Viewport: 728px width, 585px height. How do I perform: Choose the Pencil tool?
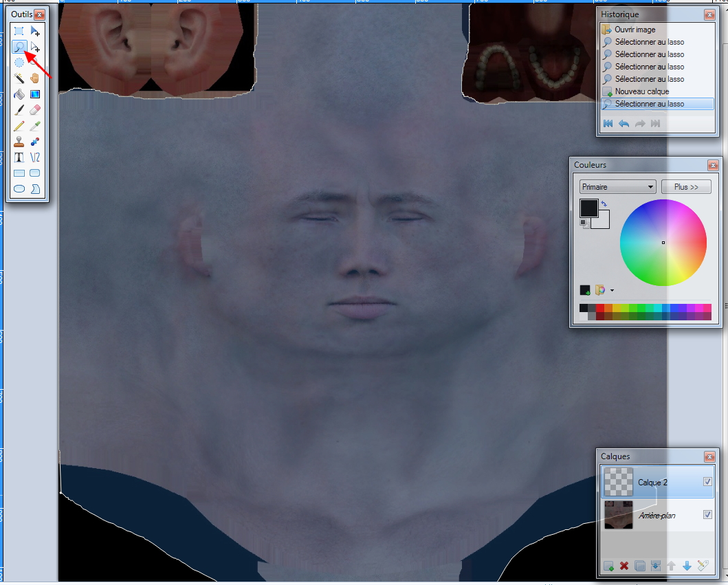coord(19,126)
